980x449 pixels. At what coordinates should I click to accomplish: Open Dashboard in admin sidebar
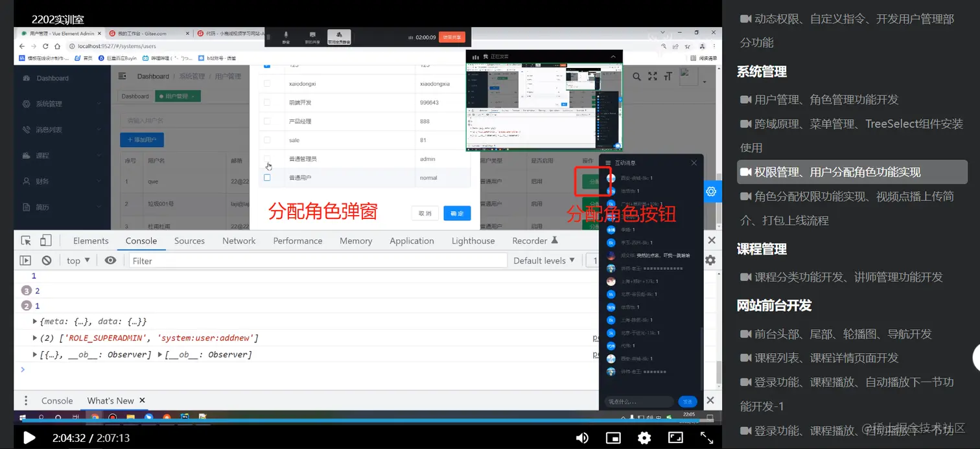[x=62, y=78]
